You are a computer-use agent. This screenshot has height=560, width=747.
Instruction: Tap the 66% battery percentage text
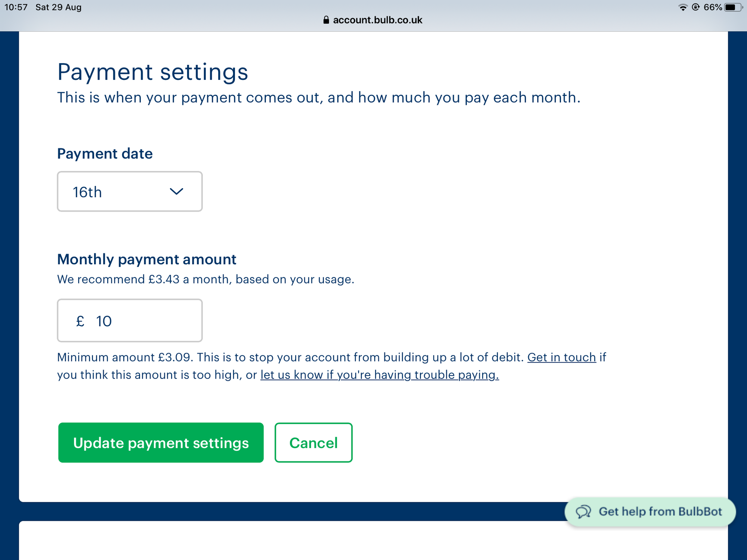tap(713, 7)
